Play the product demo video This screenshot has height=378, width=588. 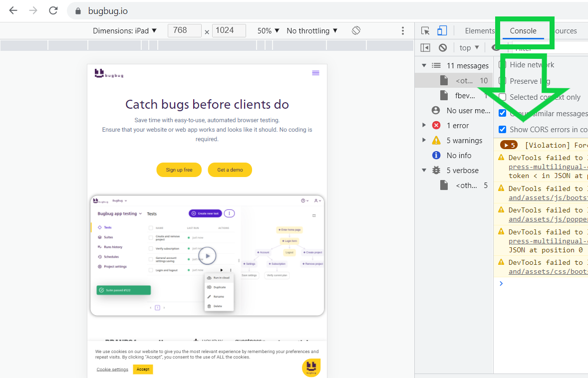pyautogui.click(x=207, y=256)
